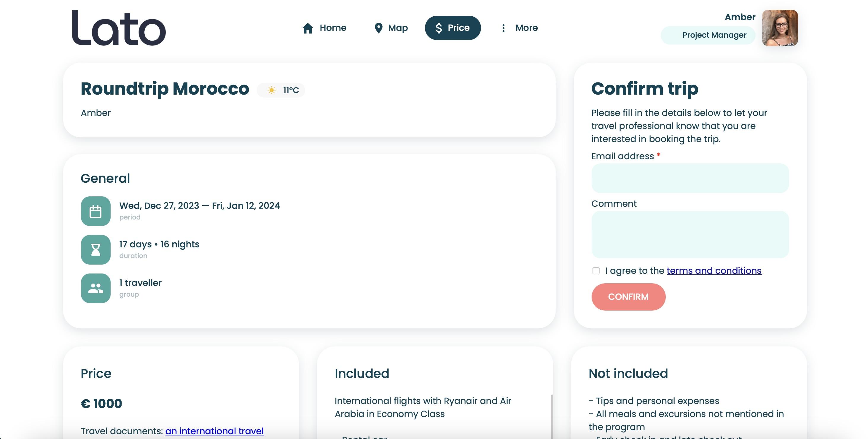
Task: Go to the Map tab
Action: tap(398, 28)
